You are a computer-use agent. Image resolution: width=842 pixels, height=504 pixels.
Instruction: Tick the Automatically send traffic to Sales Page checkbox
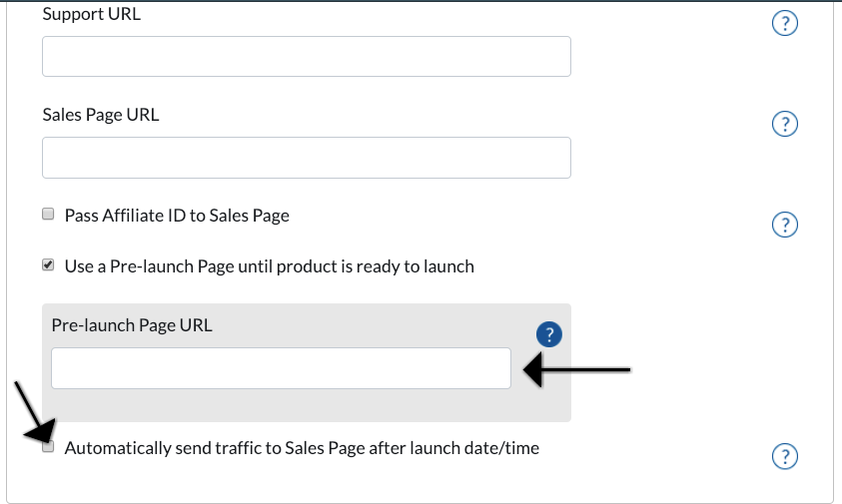click(48, 446)
